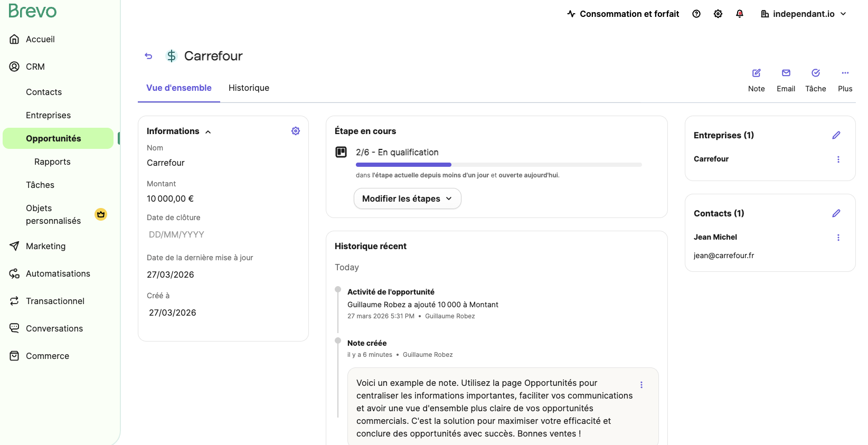
Task: Open Entreprises in the sidebar
Action: [48, 115]
